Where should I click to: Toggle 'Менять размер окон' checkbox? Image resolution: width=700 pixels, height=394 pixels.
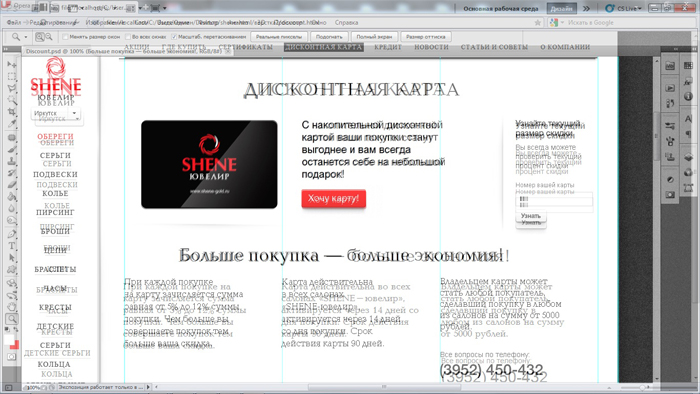pos(65,37)
